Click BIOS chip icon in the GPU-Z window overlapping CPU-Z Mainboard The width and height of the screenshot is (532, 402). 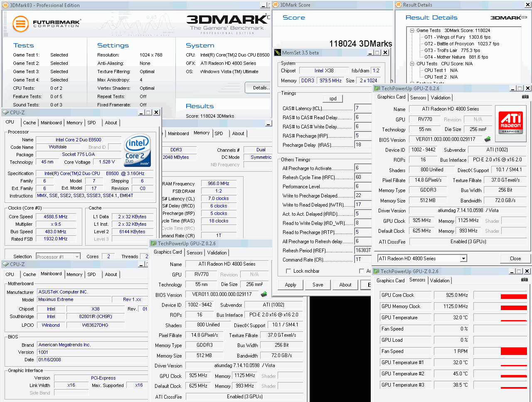(264, 294)
